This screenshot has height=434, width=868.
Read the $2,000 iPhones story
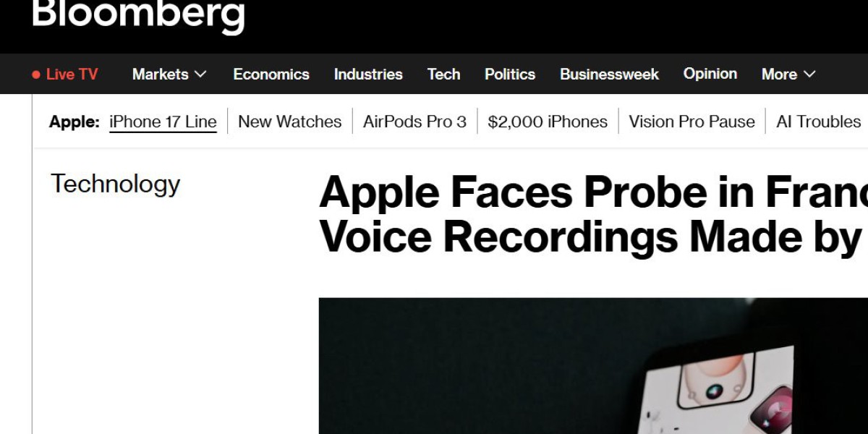[548, 122]
